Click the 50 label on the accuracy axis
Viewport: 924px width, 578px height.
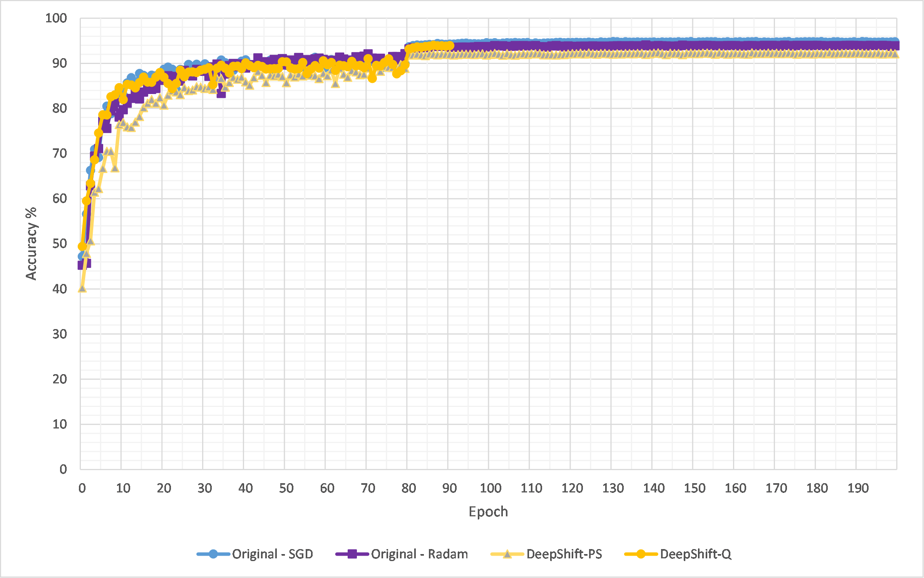60,244
